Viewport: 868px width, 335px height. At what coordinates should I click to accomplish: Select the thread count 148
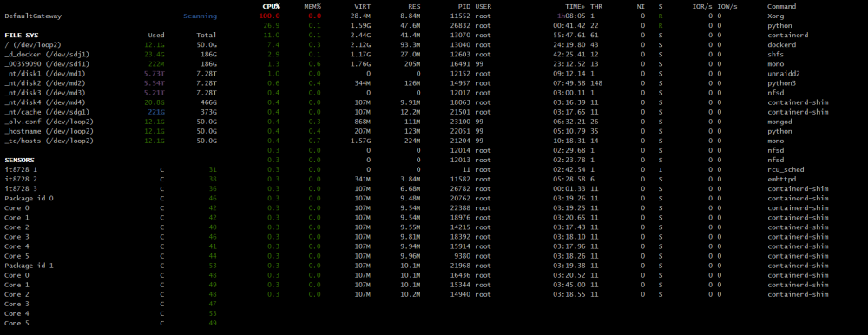597,83
